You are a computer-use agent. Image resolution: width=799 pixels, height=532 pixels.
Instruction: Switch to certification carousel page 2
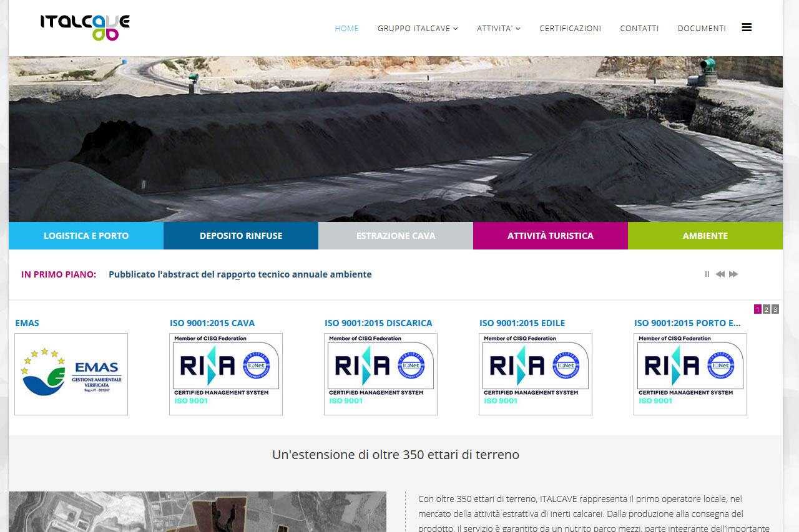tap(767, 309)
